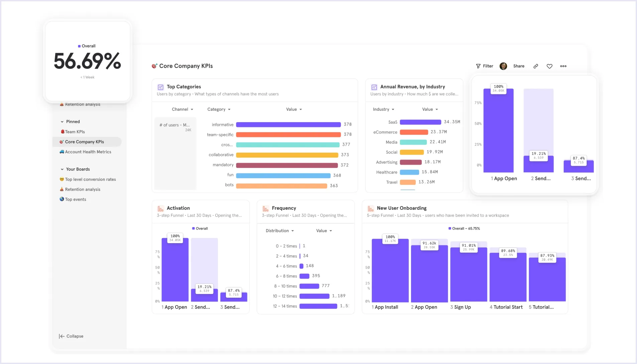This screenshot has width=637, height=364.
Task: Click the Top level conversion rates emoji
Action: pos(62,179)
